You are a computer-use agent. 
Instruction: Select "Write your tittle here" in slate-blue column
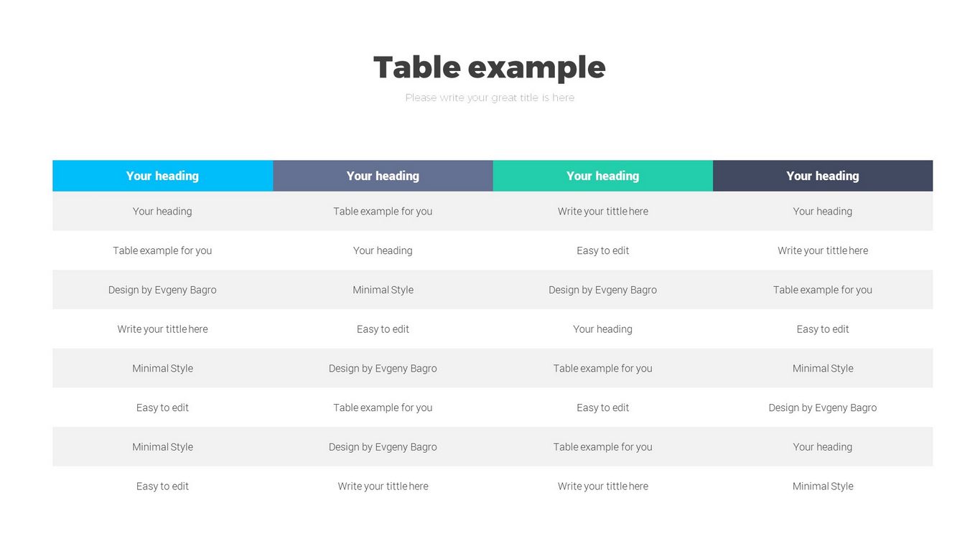383,486
